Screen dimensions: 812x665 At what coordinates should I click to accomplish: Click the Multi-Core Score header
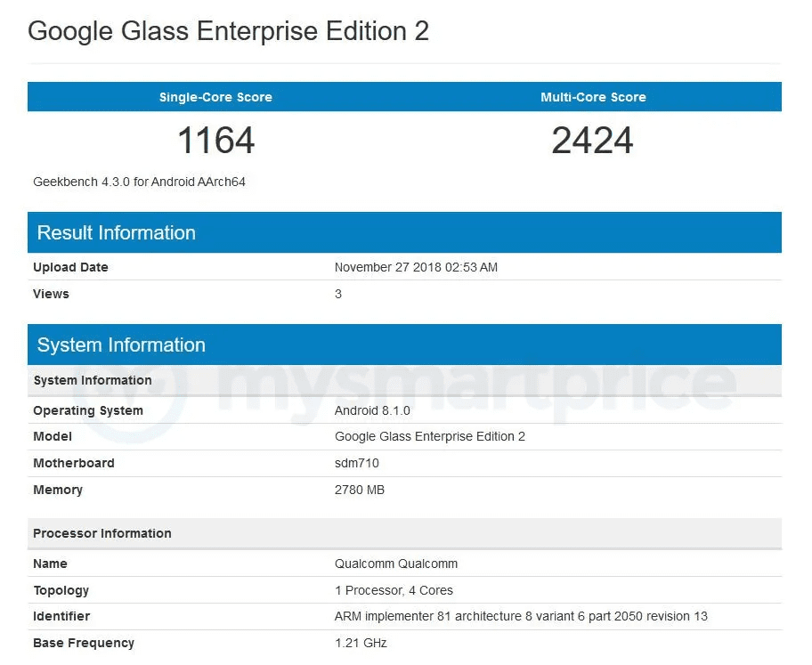tap(593, 97)
